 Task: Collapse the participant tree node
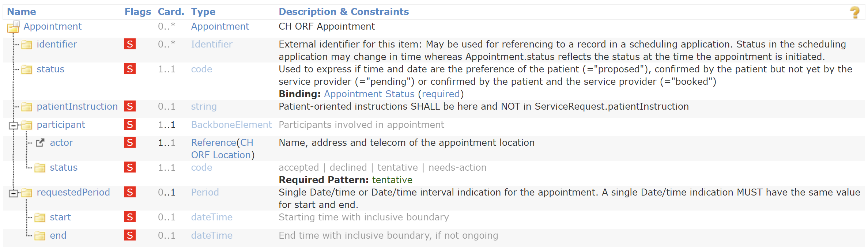[x=14, y=125]
